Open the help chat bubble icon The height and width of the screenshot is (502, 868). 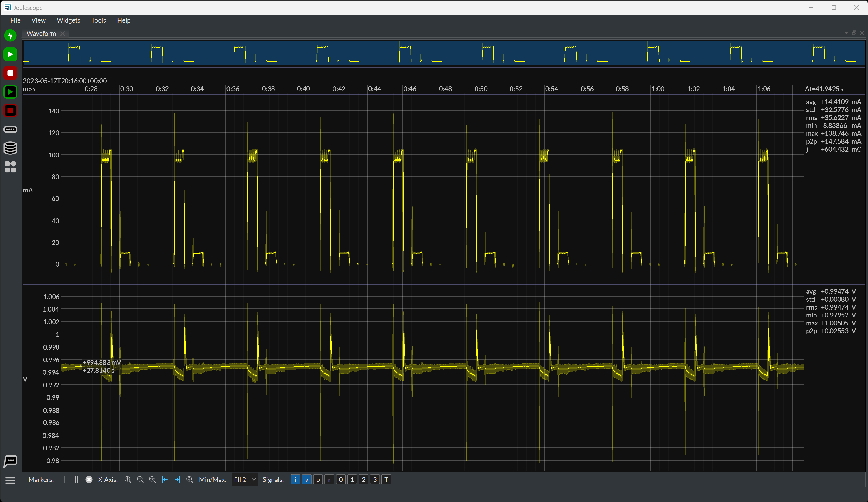(x=10, y=461)
